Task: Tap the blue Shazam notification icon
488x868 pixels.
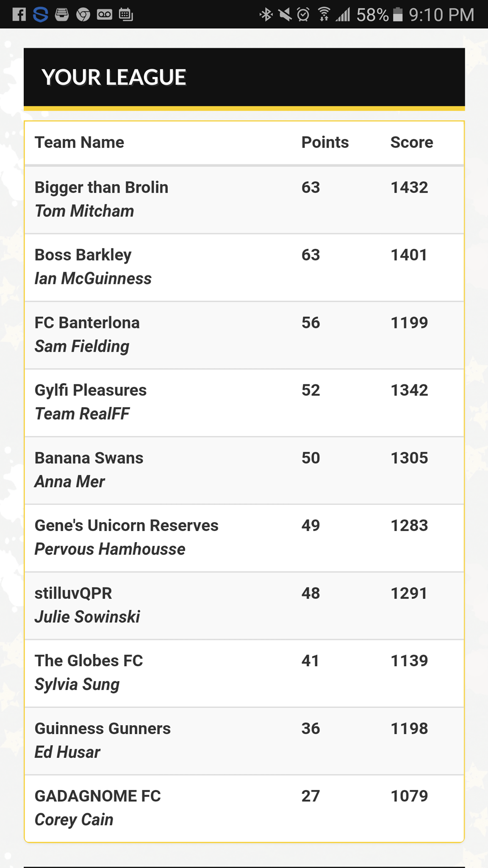Action: pos(40,15)
